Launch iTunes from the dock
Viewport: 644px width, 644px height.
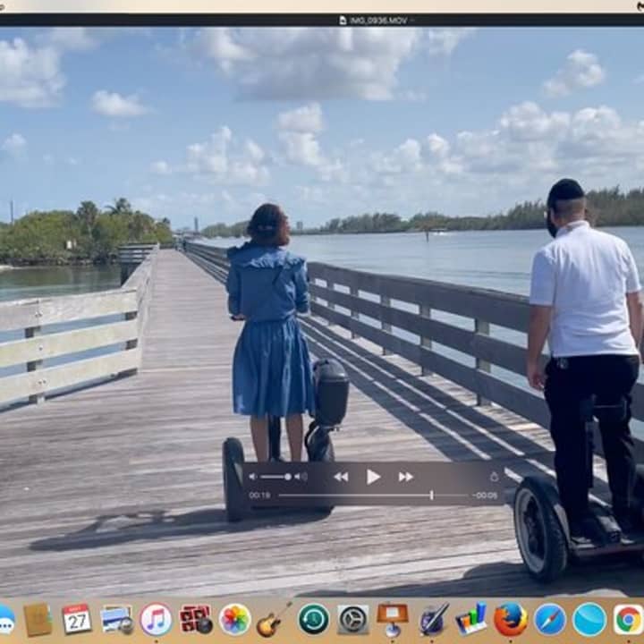[156, 619]
